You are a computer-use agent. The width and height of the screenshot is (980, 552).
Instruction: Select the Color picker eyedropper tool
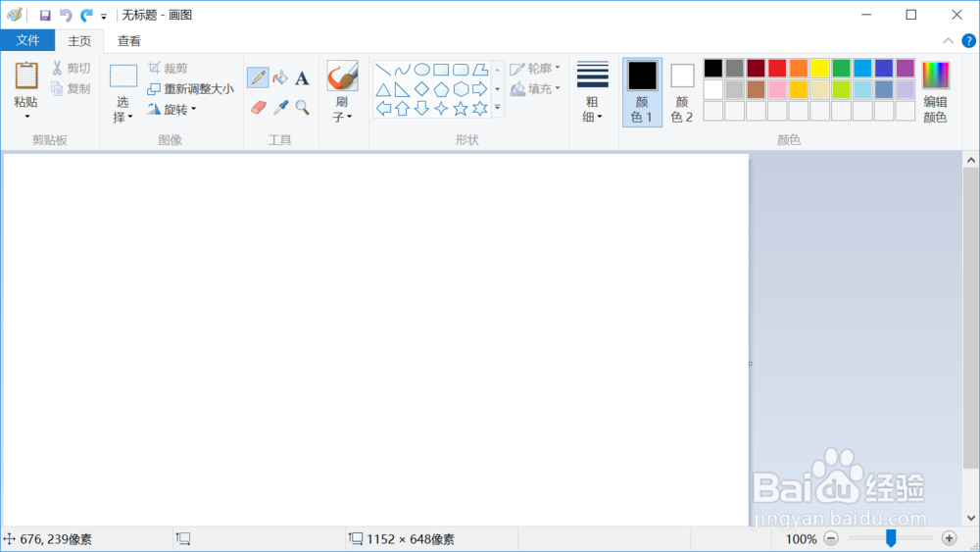pos(280,108)
